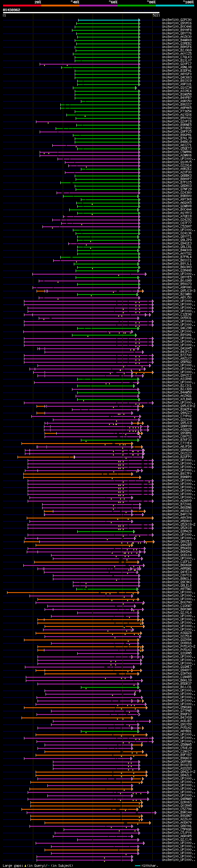This screenshot has width=197, height=868.
Task: Select hit UniRef100_A6Q0K5
Action: pos(177,203)
